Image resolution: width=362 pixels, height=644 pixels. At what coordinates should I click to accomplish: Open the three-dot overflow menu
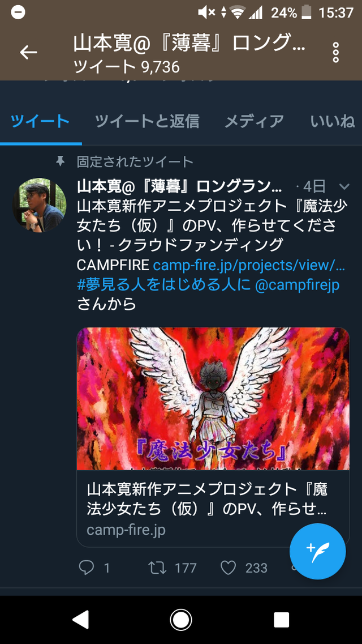click(336, 52)
